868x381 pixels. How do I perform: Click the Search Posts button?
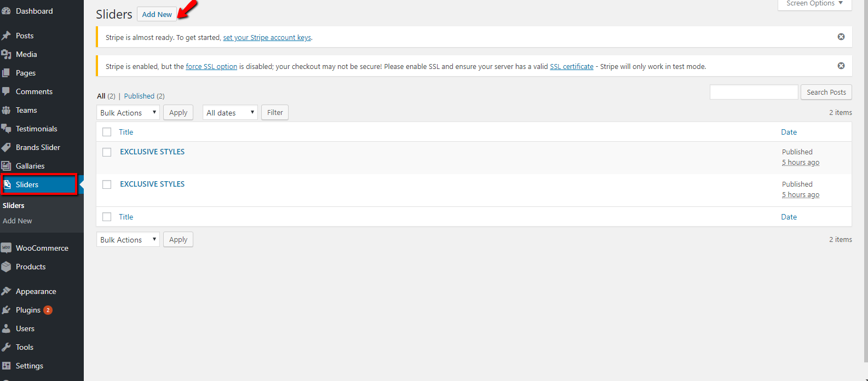[826, 92]
